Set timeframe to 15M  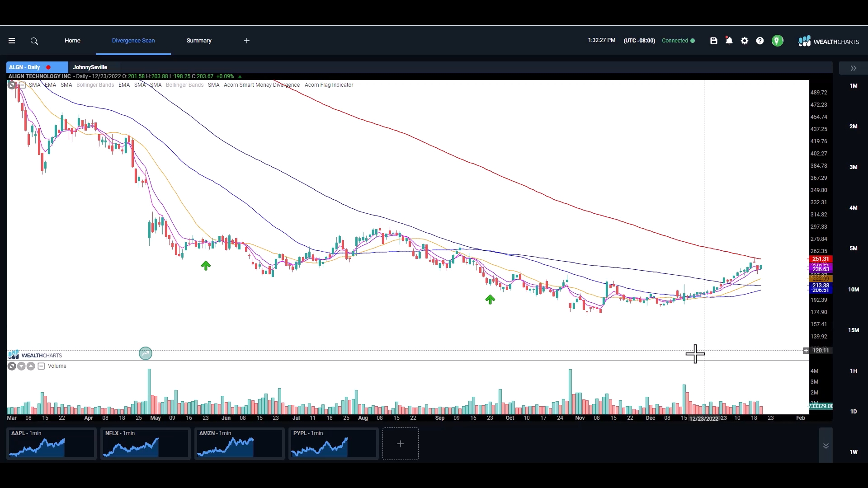click(x=854, y=330)
